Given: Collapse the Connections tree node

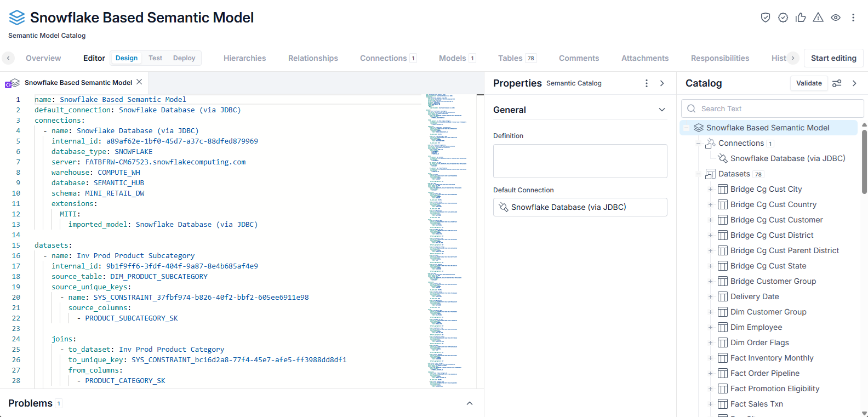Looking at the screenshot, I should [x=698, y=143].
